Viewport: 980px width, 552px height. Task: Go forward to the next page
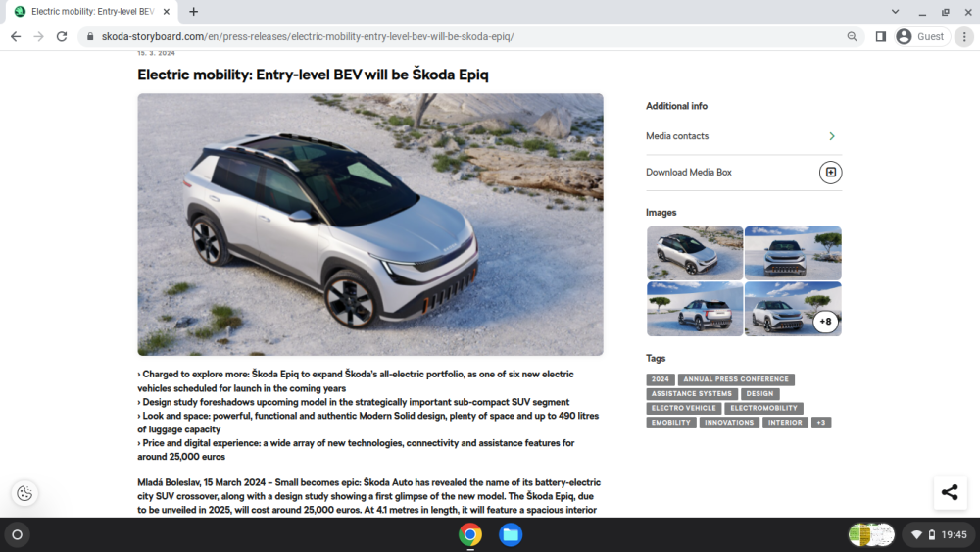point(39,37)
